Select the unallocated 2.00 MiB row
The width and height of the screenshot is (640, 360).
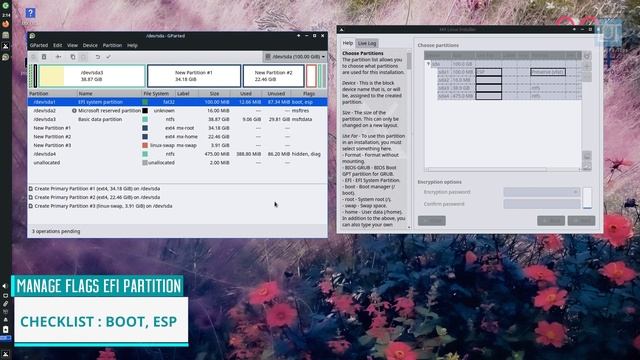click(178, 162)
